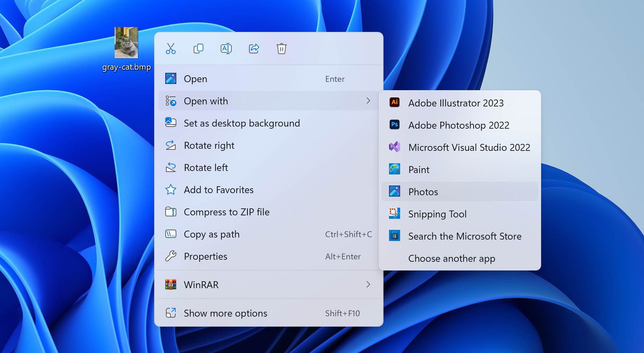Click the wrench icon beside Properties
This screenshot has width=644, height=353.
coord(171,256)
